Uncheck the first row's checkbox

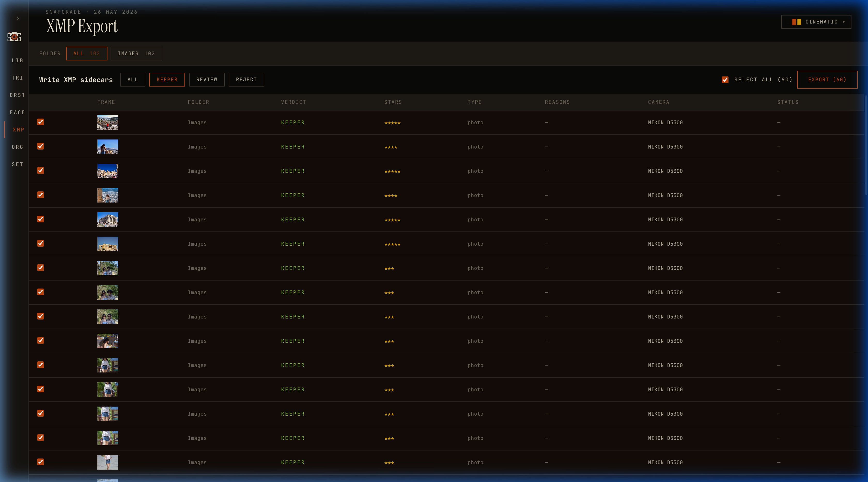coord(41,122)
